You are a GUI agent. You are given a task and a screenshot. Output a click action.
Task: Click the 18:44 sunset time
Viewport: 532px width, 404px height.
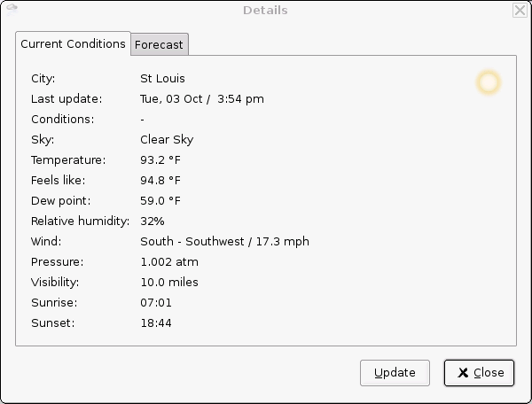coord(156,323)
